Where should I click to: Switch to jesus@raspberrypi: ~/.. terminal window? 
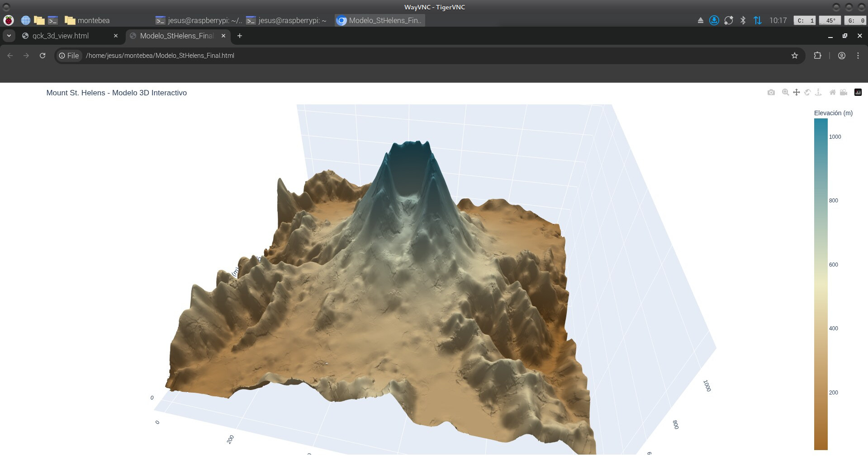click(199, 20)
